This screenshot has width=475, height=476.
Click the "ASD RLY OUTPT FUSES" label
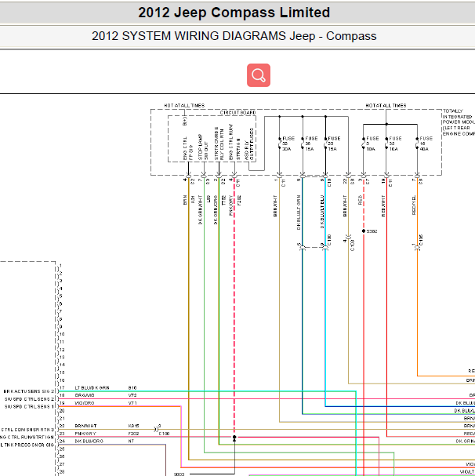pos(249,144)
